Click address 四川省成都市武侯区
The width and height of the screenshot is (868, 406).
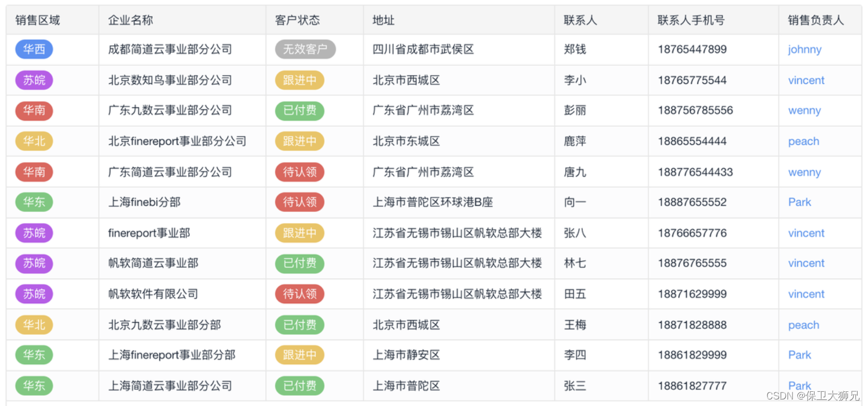[x=423, y=49]
